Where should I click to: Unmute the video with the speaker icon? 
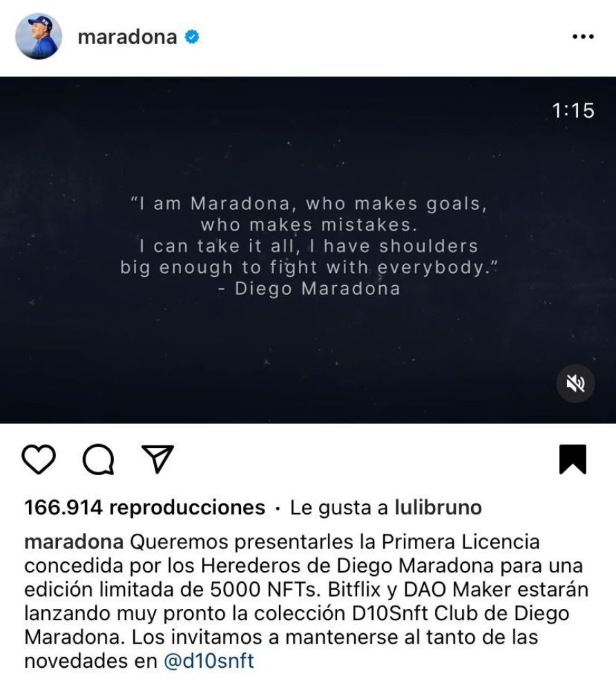pyautogui.click(x=575, y=383)
